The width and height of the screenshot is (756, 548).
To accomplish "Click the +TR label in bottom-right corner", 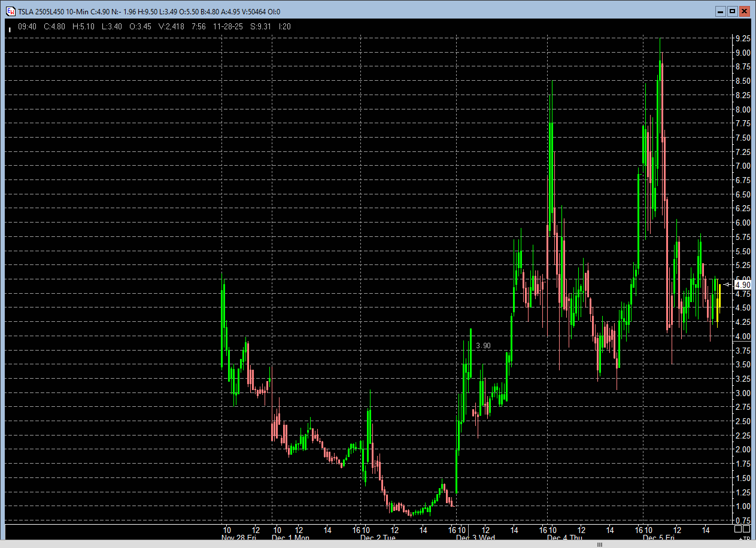I will pyautogui.click(x=743, y=538).
